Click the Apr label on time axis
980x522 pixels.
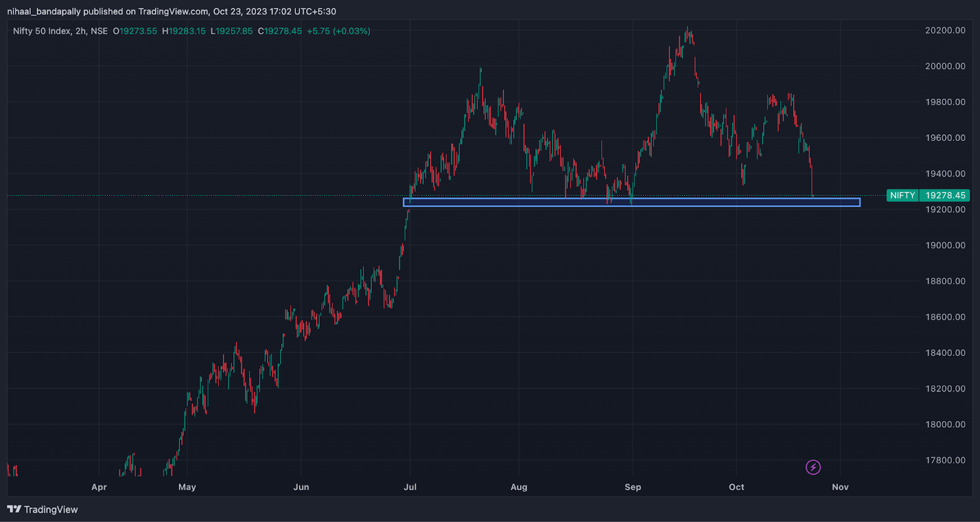coord(99,487)
